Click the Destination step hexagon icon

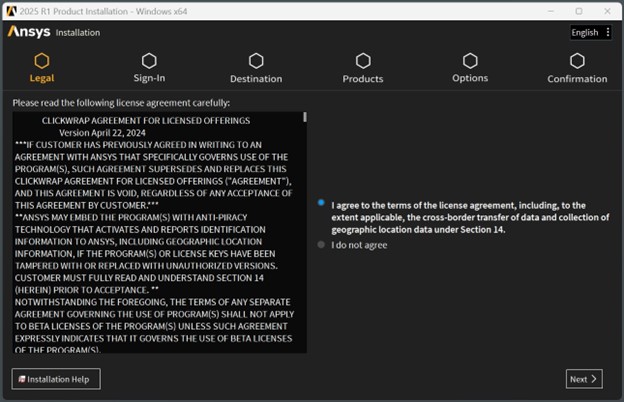coord(256,61)
